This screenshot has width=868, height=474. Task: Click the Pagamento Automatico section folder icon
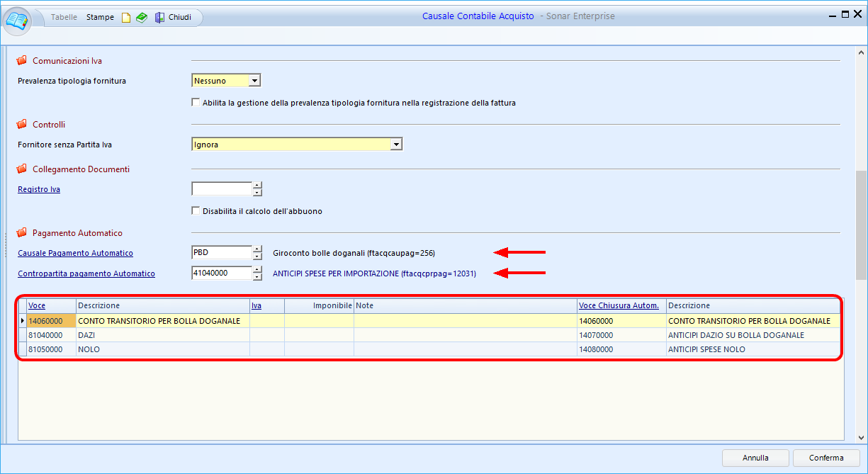pyautogui.click(x=21, y=233)
